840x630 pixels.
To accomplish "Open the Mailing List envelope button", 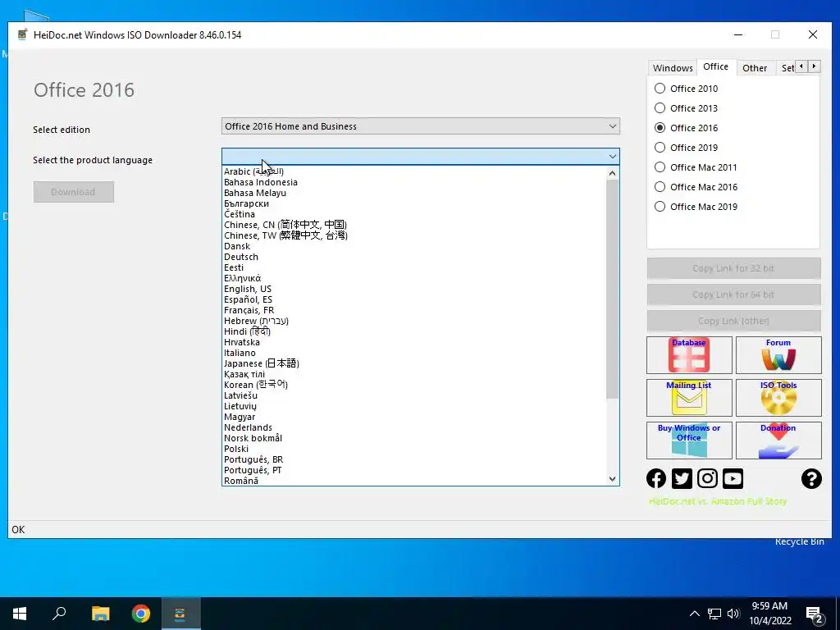I will point(689,398).
